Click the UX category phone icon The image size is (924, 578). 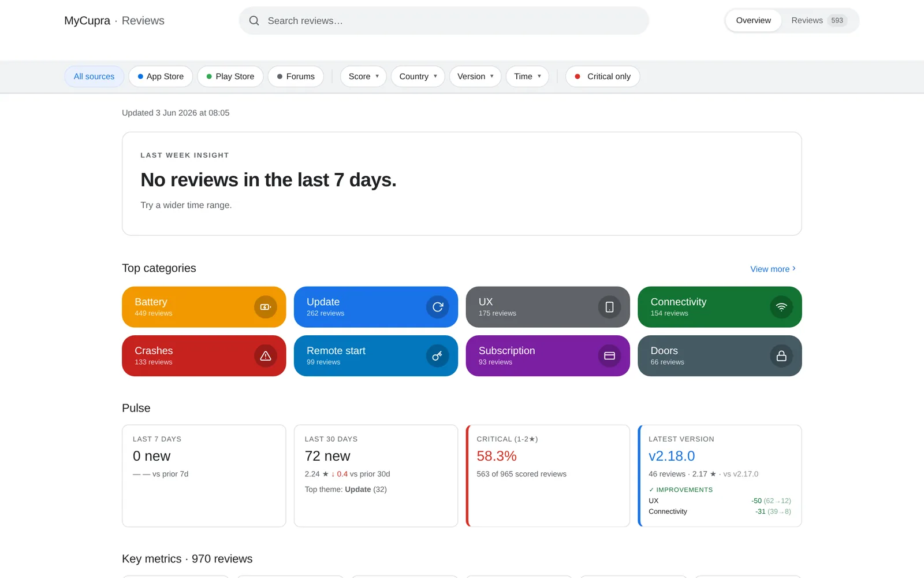click(x=609, y=307)
